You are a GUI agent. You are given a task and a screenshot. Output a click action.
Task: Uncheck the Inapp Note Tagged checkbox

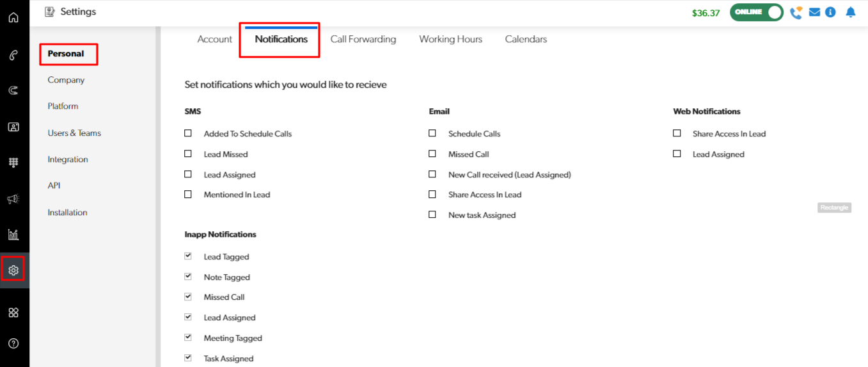coord(188,277)
